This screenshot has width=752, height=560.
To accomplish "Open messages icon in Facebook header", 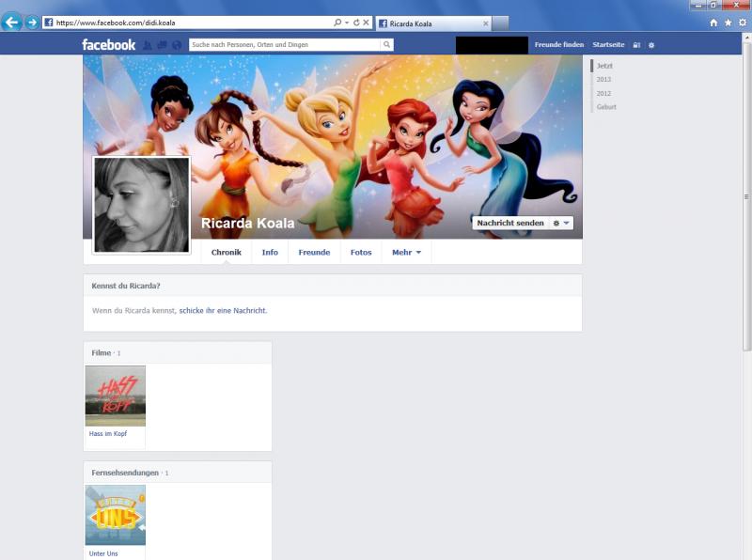I will pos(162,44).
